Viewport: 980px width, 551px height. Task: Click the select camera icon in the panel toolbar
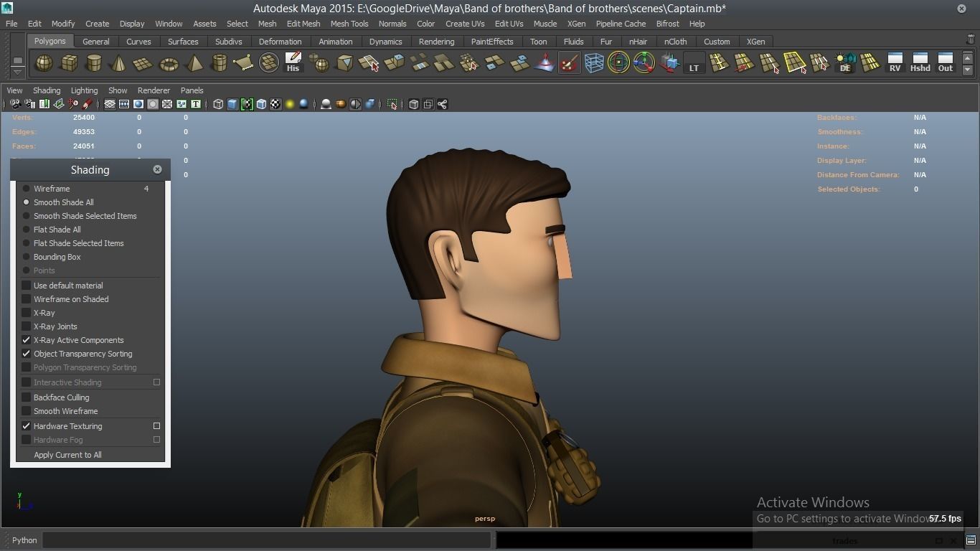point(15,105)
